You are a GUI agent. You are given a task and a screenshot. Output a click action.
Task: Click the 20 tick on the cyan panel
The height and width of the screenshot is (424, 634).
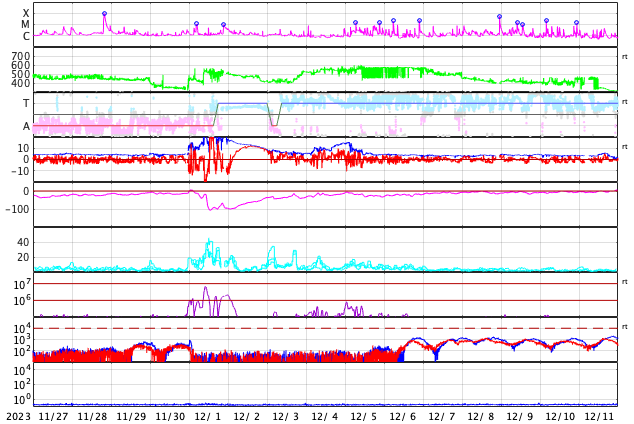pos(23,257)
